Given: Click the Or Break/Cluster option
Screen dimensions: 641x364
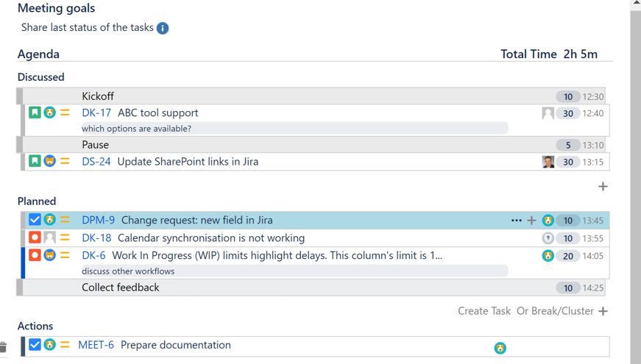Looking at the screenshot, I should coord(555,311).
